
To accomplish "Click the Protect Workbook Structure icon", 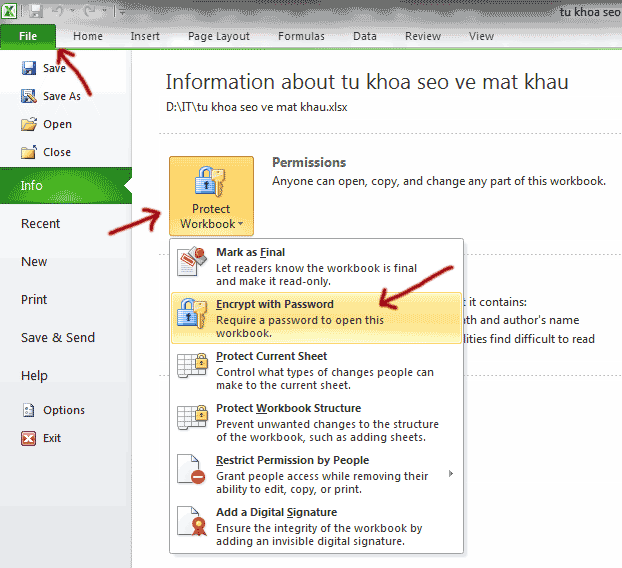I will pyautogui.click(x=192, y=417).
